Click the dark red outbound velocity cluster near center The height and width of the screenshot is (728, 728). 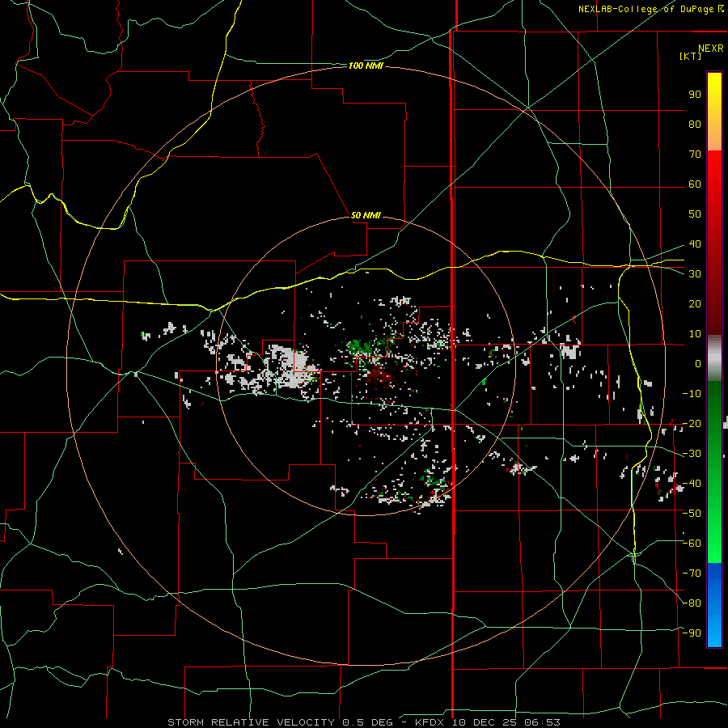379,375
